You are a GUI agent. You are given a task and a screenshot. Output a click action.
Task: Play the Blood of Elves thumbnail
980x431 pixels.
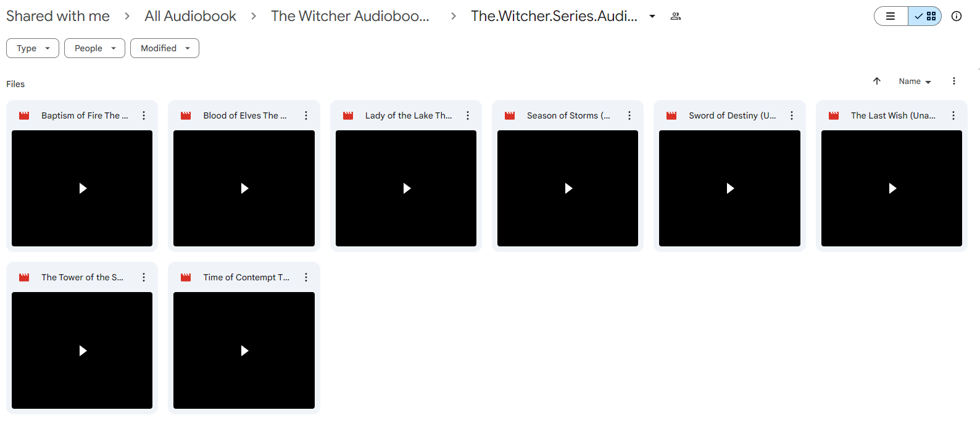pos(244,188)
